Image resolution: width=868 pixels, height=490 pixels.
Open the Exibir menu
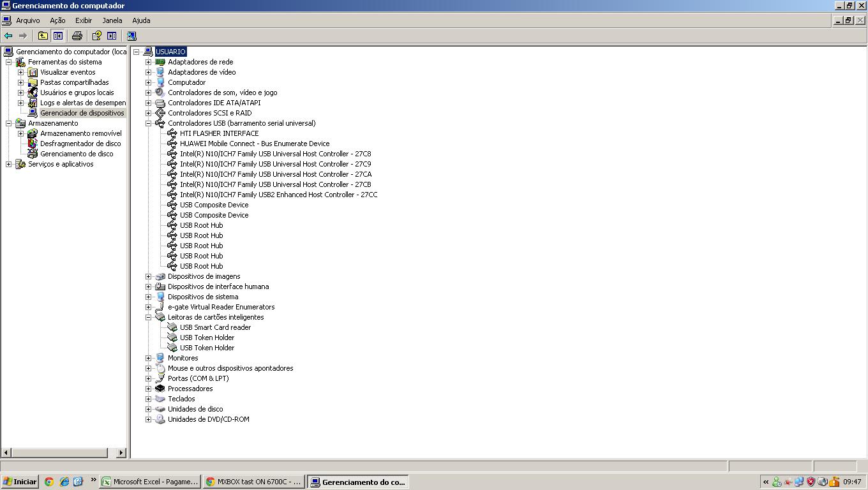pyautogui.click(x=84, y=20)
